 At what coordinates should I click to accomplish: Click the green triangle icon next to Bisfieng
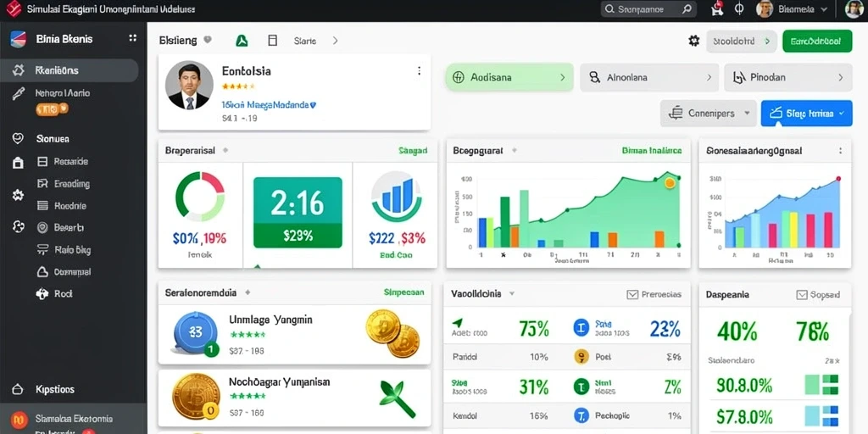click(242, 41)
